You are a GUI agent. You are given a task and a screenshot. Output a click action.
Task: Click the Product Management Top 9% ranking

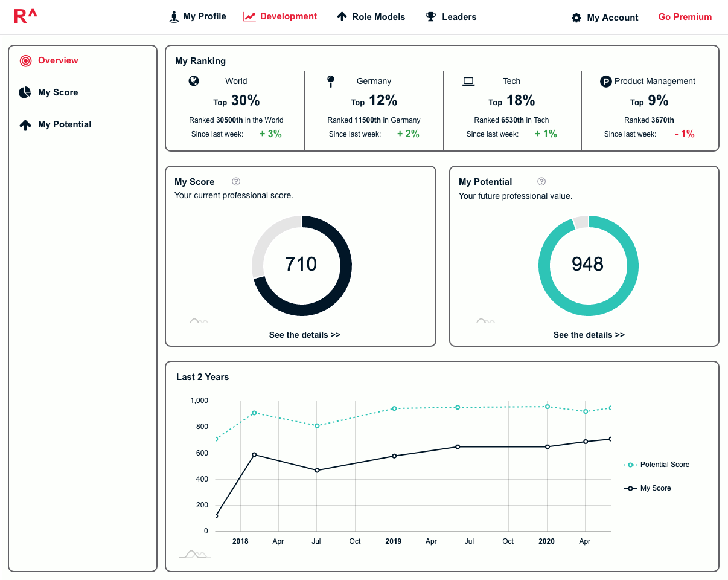tap(650, 101)
